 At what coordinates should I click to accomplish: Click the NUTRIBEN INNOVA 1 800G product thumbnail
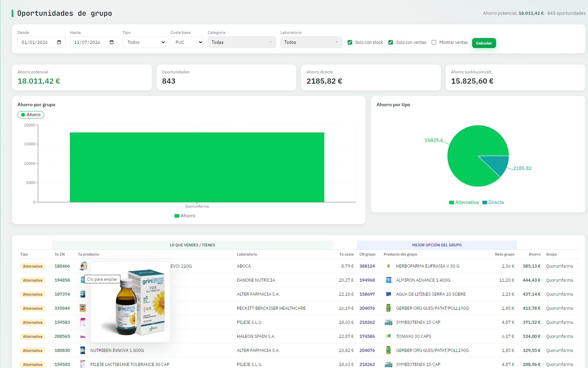pos(83,351)
